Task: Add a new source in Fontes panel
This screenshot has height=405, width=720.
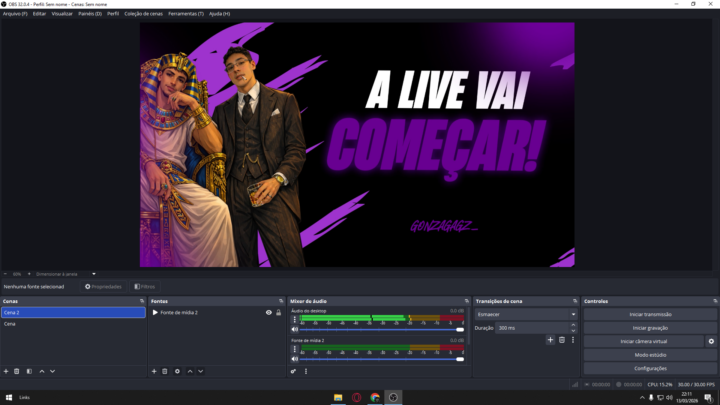Action: click(x=154, y=371)
